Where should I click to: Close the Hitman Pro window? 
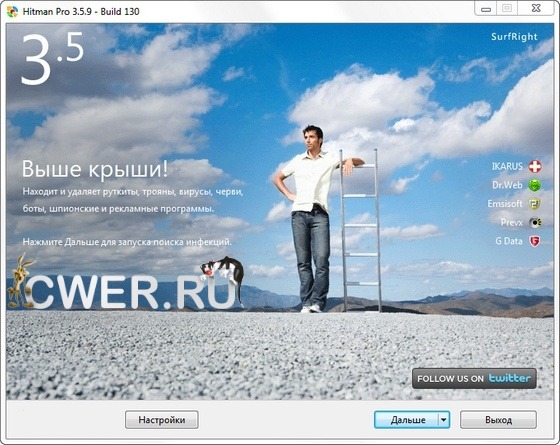coord(536,9)
